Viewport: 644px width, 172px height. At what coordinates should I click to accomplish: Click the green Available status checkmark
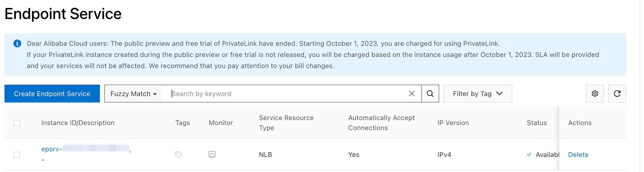point(529,154)
